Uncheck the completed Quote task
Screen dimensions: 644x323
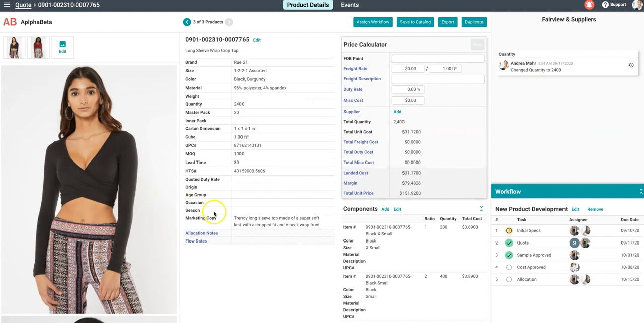click(509, 243)
